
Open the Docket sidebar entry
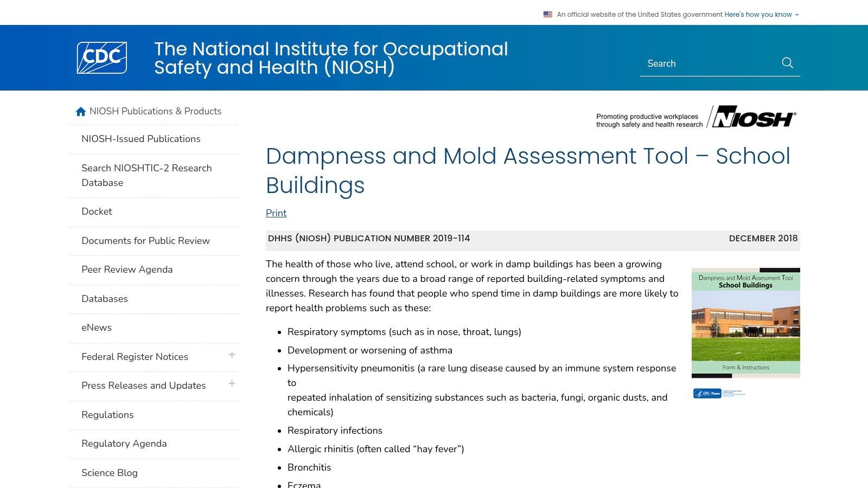click(x=97, y=211)
